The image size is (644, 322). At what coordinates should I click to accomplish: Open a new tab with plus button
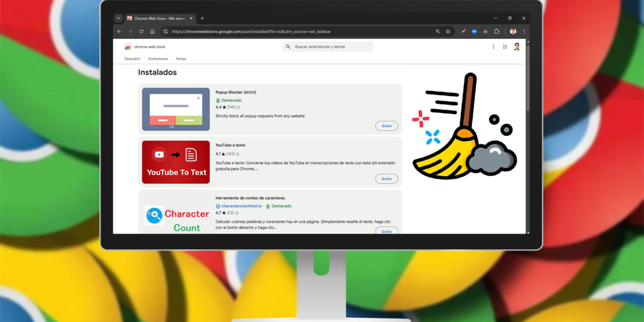202,18
